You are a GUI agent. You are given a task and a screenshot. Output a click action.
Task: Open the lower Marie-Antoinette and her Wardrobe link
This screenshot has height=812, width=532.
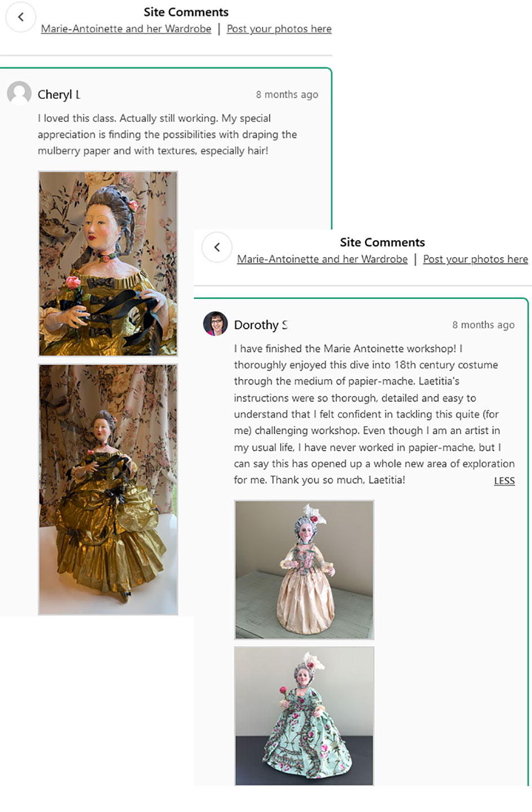tap(322, 259)
